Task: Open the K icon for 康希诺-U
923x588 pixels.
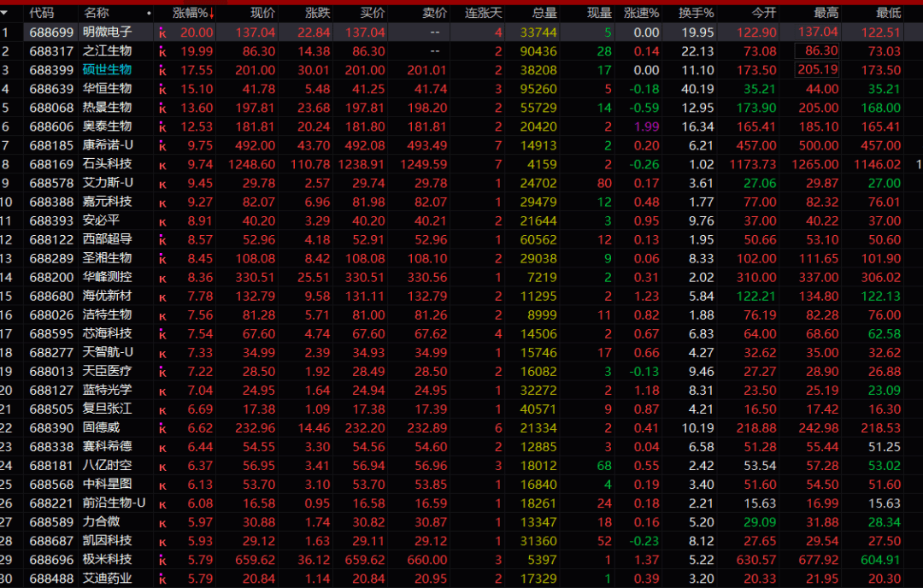Action: pos(162,146)
